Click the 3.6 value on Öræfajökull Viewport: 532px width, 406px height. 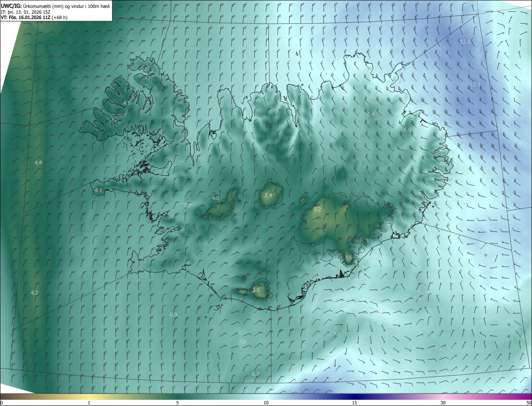pyautogui.click(x=348, y=258)
